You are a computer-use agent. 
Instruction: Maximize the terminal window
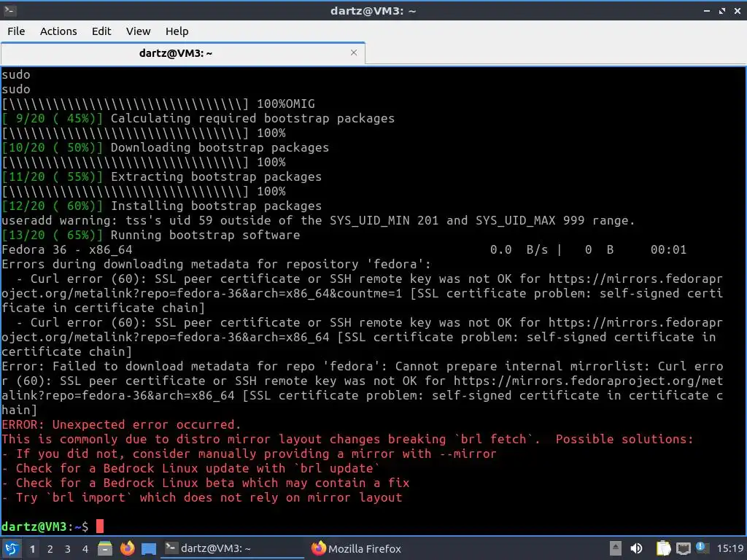coord(722,10)
